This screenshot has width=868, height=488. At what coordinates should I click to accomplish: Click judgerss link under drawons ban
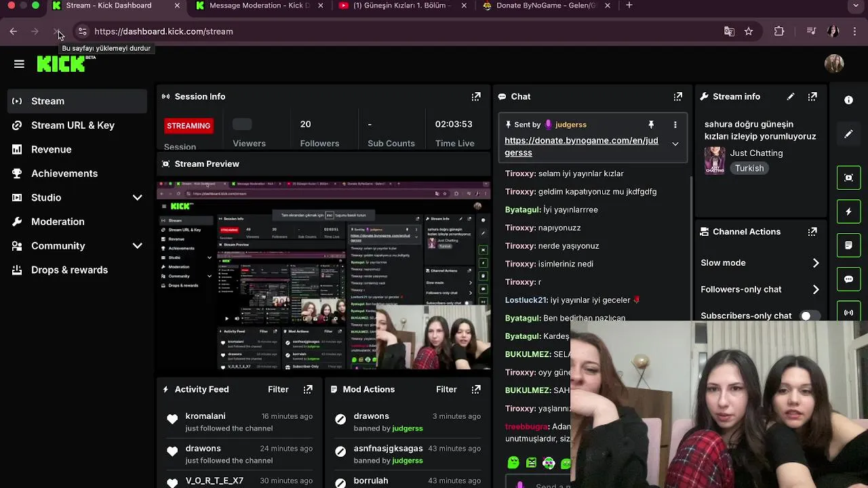tap(408, 428)
